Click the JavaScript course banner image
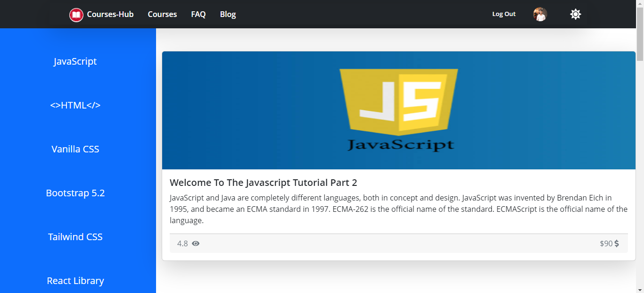The height and width of the screenshot is (293, 644). coord(398,110)
